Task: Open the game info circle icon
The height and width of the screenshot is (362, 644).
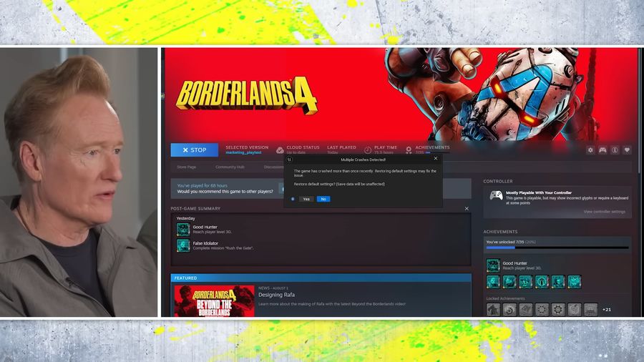Action: (x=615, y=150)
